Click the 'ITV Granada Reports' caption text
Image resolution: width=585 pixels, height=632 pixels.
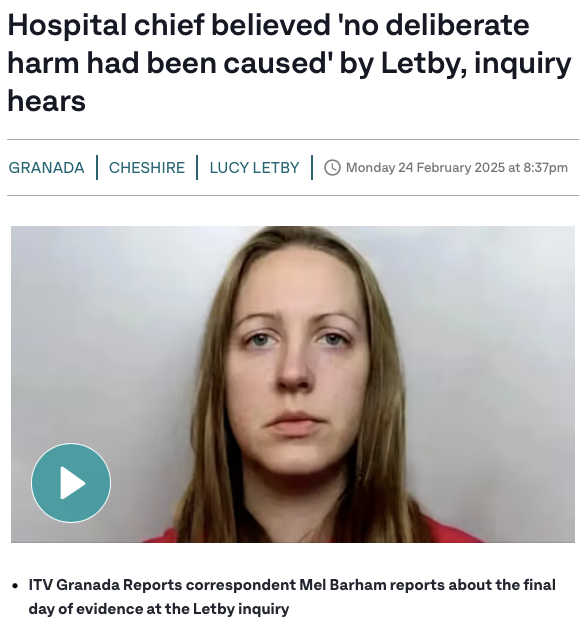click(105, 584)
